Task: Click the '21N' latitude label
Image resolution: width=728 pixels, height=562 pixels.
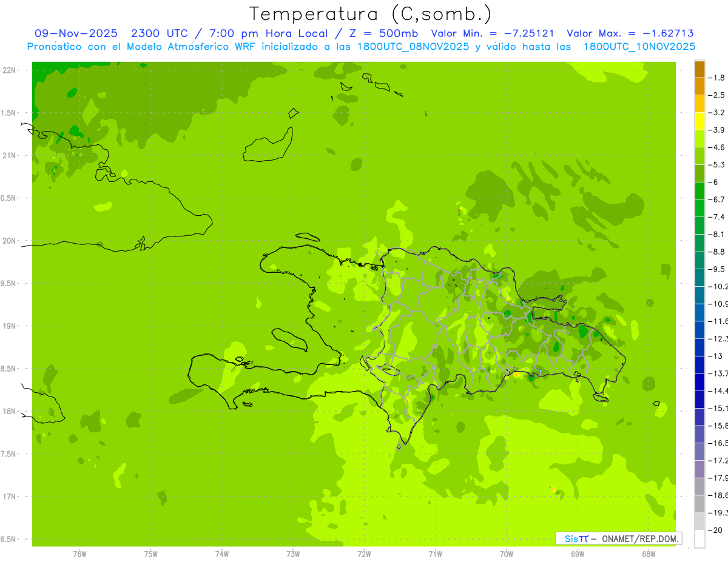Action: click(10, 156)
